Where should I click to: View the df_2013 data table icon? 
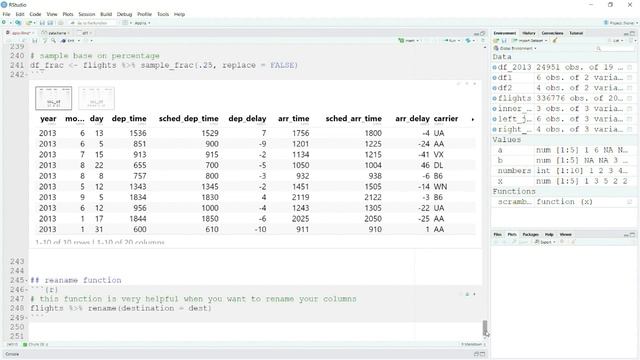click(630, 67)
